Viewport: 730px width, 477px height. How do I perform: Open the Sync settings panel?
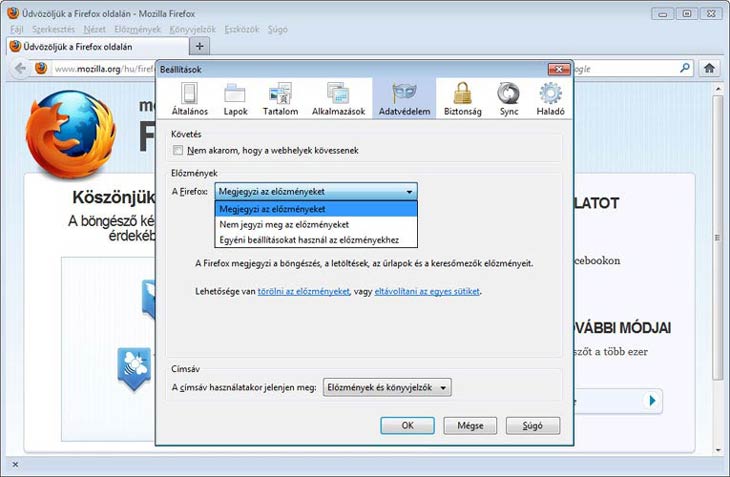pos(509,98)
